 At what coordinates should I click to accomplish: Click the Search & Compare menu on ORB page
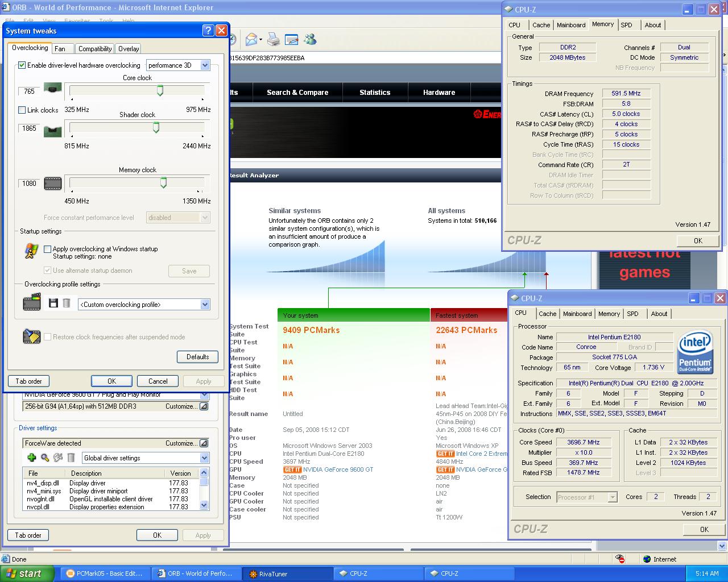click(297, 93)
